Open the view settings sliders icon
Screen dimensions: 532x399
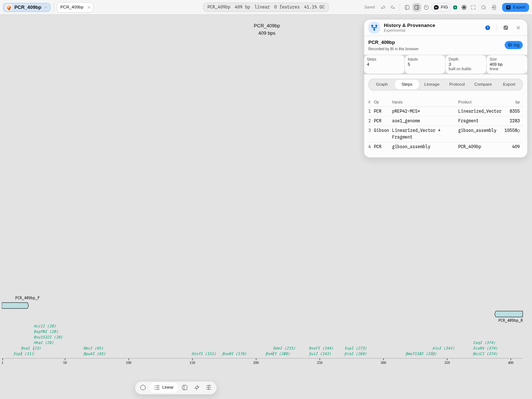(209, 388)
